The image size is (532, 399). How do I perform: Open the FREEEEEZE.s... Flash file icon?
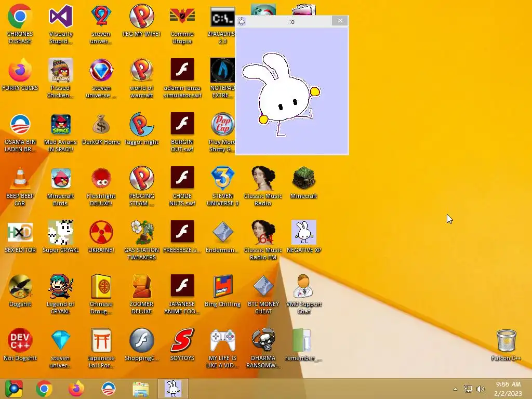[182, 231]
